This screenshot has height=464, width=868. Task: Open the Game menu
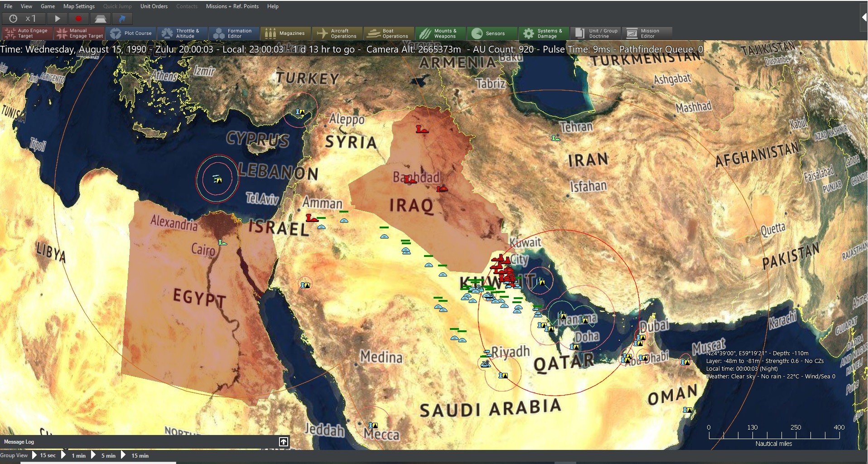click(48, 6)
